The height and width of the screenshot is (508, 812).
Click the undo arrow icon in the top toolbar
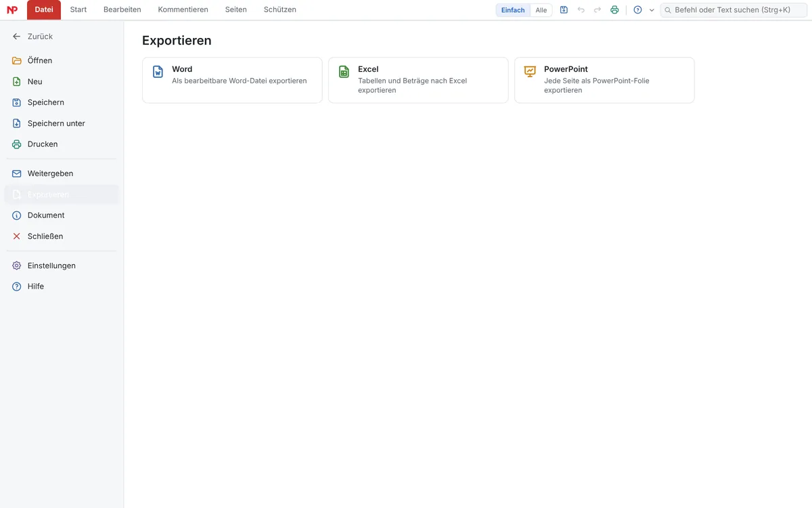coord(581,10)
